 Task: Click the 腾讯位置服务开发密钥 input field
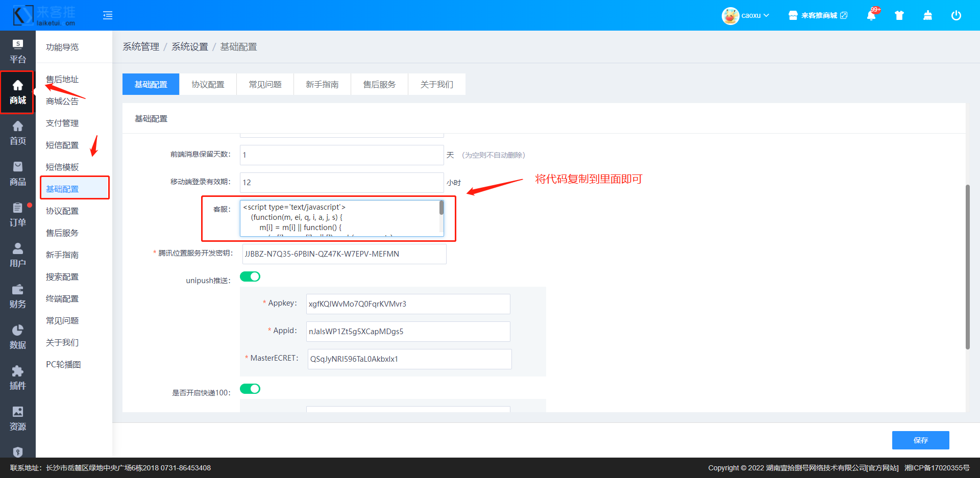[x=344, y=254]
